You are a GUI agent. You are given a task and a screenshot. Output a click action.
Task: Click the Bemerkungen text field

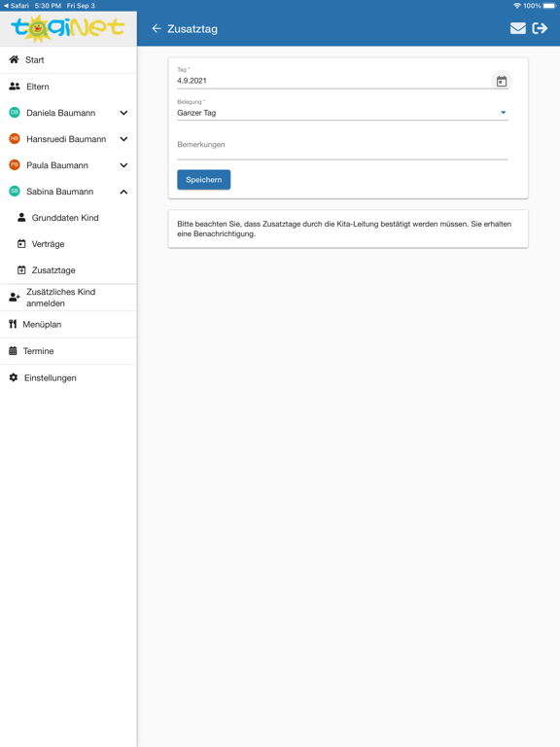342,147
